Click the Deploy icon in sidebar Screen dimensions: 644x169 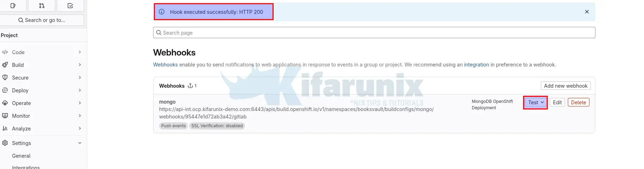coord(5,91)
